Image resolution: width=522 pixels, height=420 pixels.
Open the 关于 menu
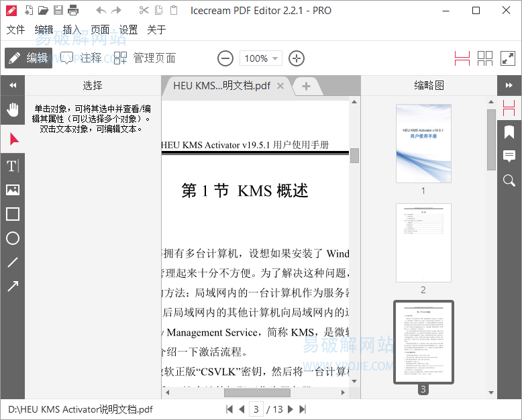click(156, 30)
